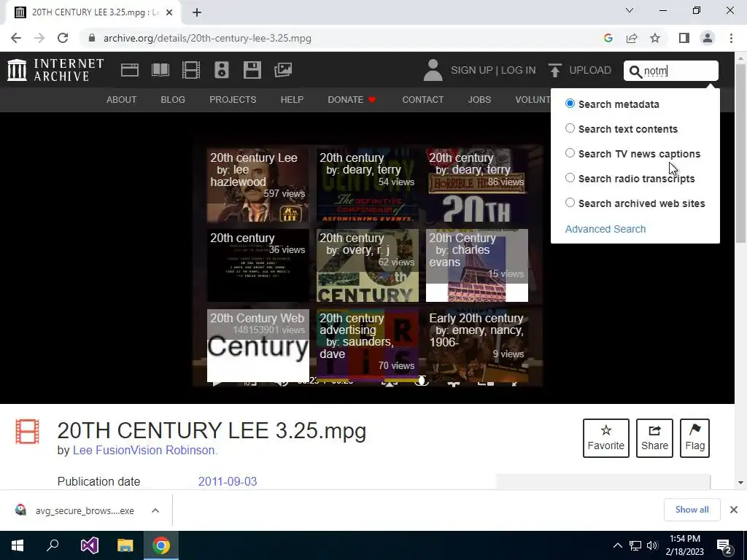Click the browser address bar URL
The image size is (747, 560).
207,38
